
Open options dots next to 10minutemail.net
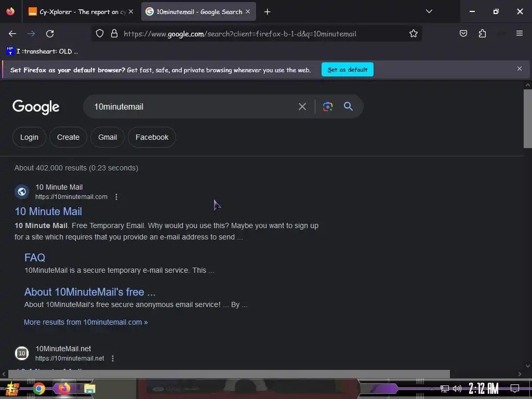(x=113, y=358)
